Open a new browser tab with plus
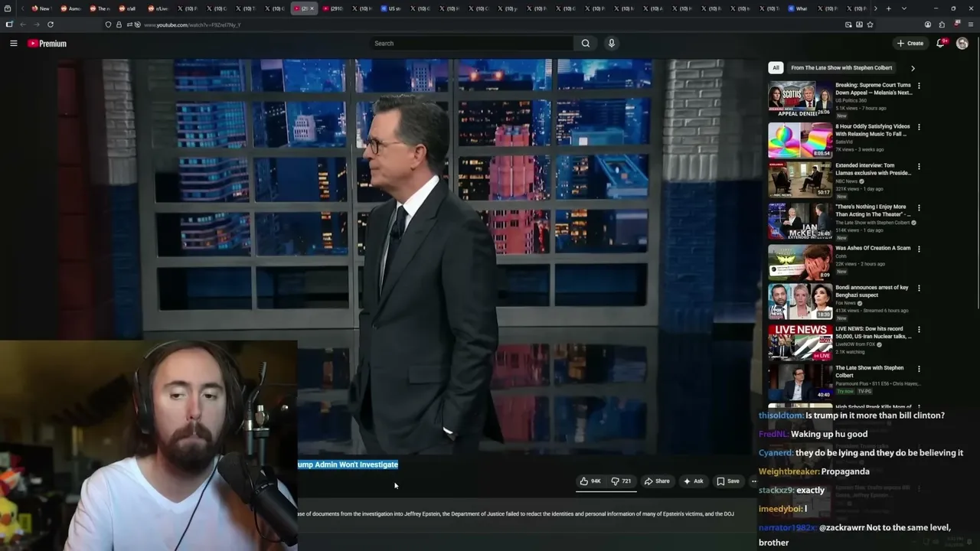The height and width of the screenshot is (551, 980). click(x=888, y=8)
